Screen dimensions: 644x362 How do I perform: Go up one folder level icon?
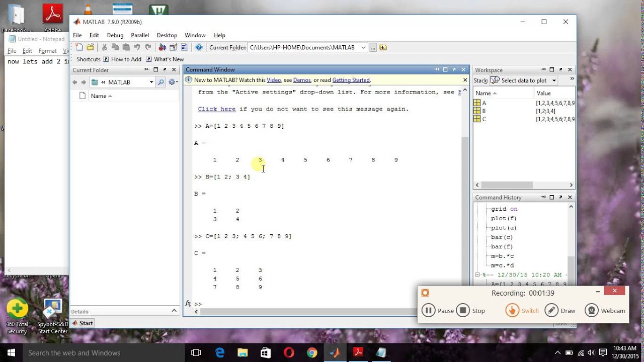[x=383, y=47]
